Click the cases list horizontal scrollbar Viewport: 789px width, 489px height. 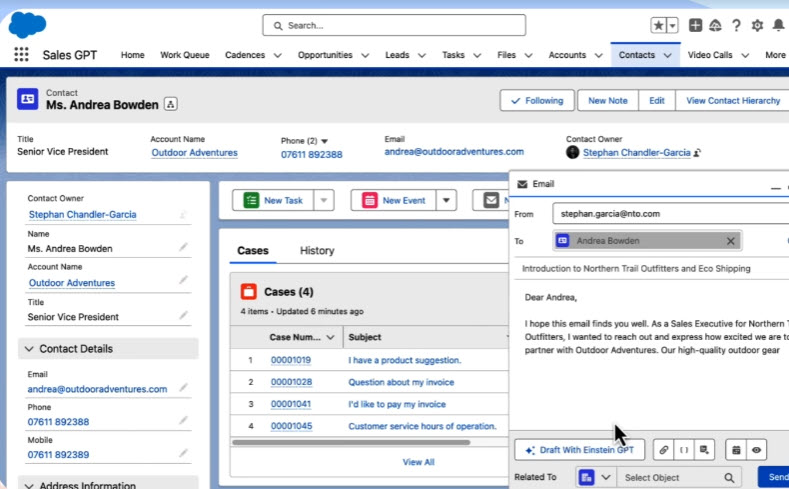(x=351, y=442)
